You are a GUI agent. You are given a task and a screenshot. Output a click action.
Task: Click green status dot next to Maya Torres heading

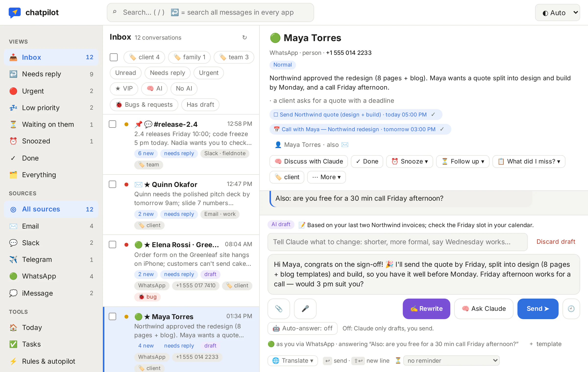275,38
